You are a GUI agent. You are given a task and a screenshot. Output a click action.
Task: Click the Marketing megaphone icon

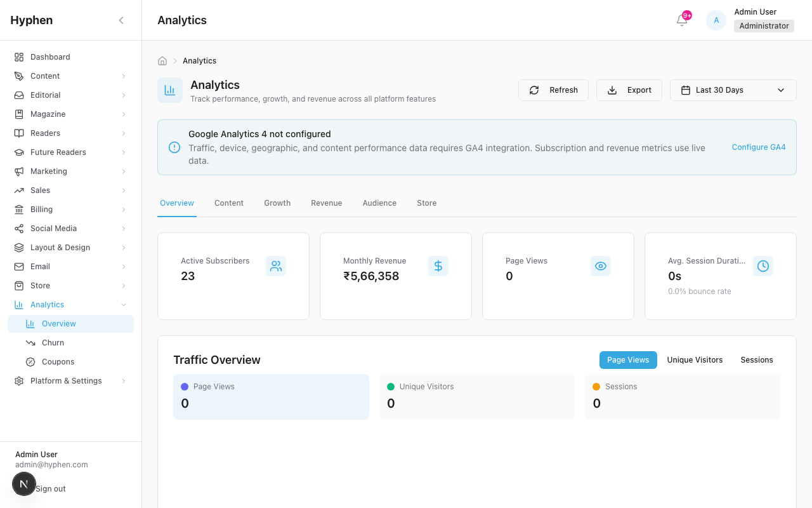click(19, 171)
